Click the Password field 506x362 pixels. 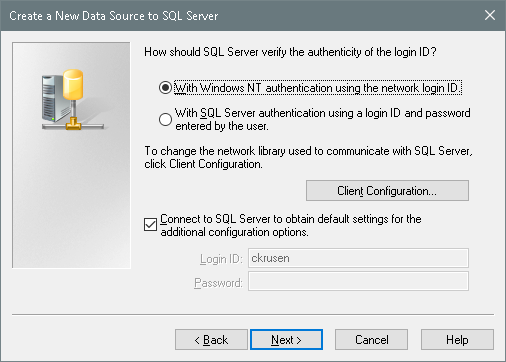click(x=358, y=281)
